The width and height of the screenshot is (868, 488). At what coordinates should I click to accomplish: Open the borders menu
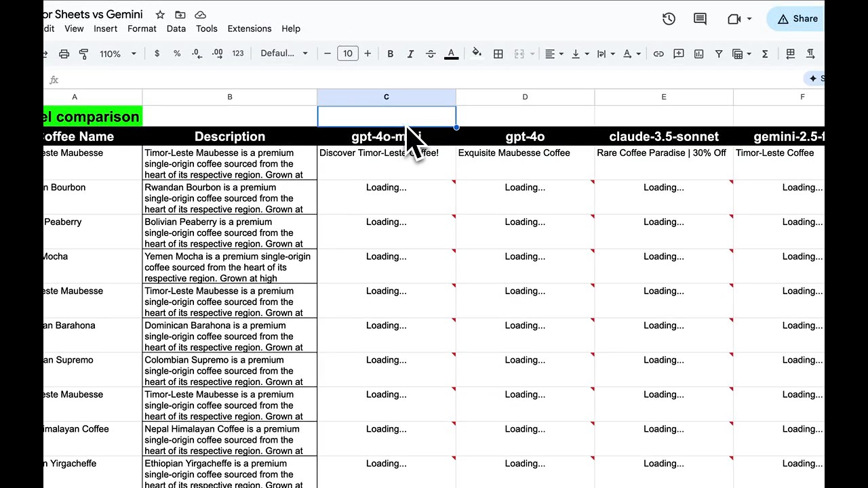click(x=498, y=54)
